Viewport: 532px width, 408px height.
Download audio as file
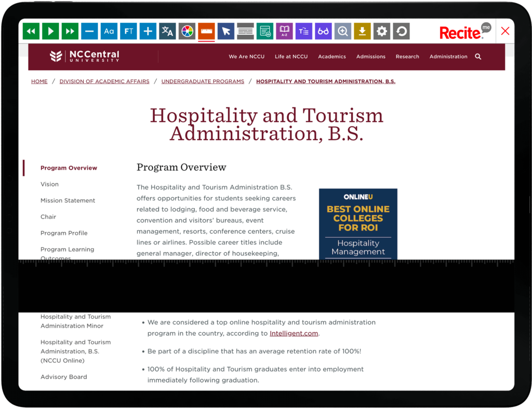click(x=362, y=31)
